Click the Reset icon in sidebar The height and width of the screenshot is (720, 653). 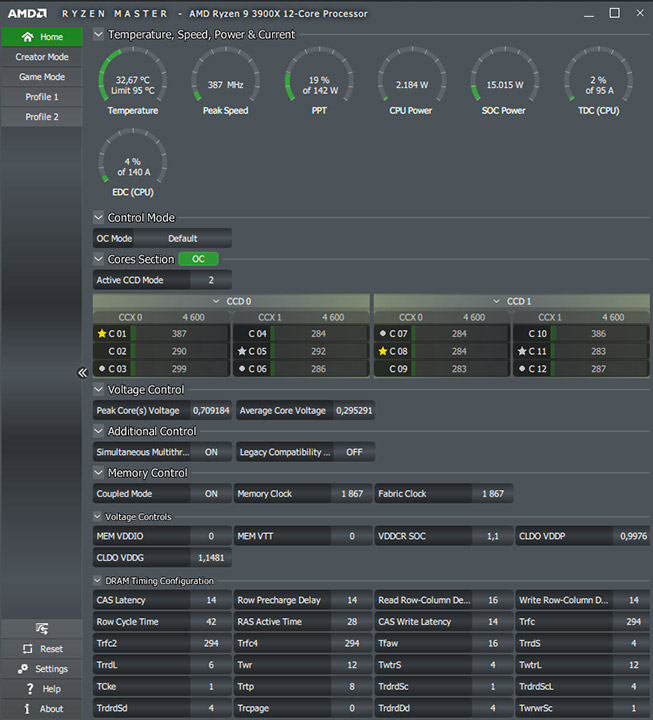click(28, 649)
